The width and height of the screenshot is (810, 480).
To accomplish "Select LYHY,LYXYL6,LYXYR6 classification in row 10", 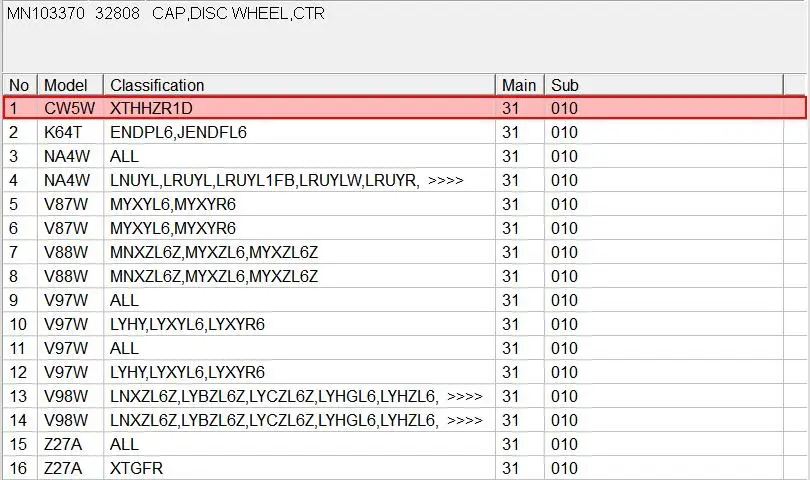I will (x=188, y=324).
